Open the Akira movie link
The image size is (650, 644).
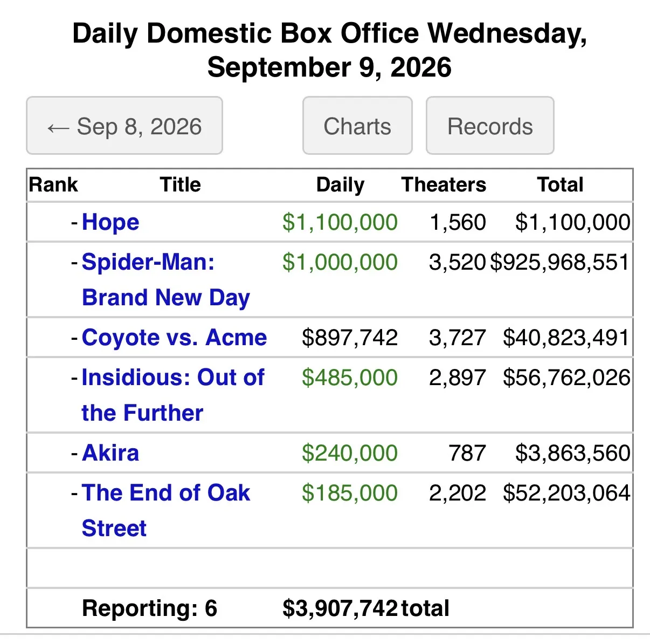coord(110,453)
